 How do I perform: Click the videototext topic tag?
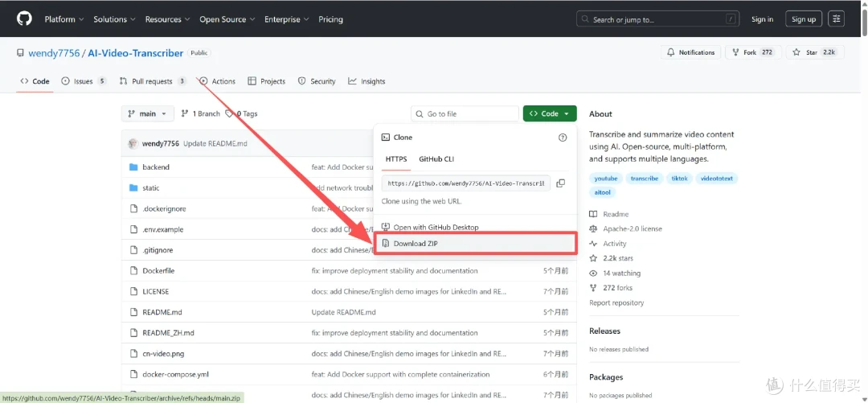click(x=717, y=179)
